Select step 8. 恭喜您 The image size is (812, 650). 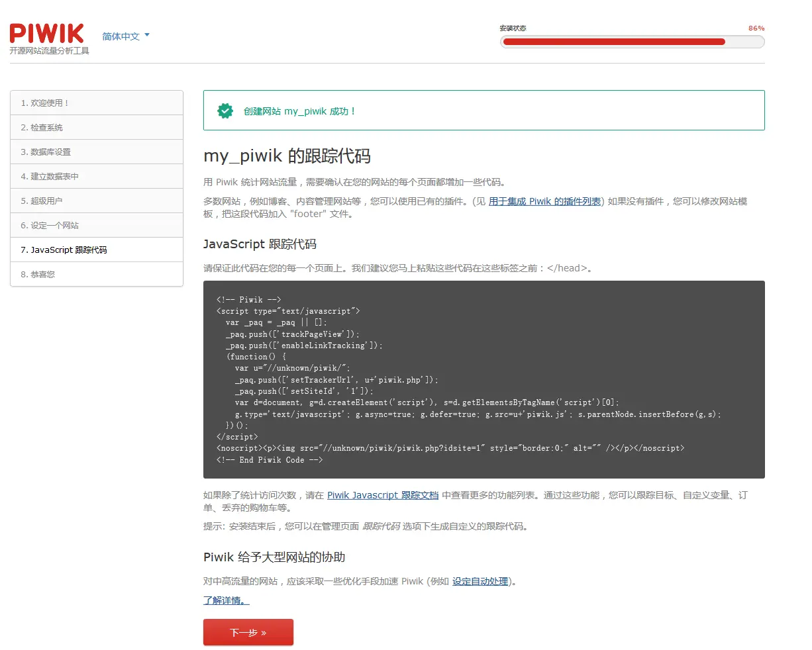tap(97, 274)
